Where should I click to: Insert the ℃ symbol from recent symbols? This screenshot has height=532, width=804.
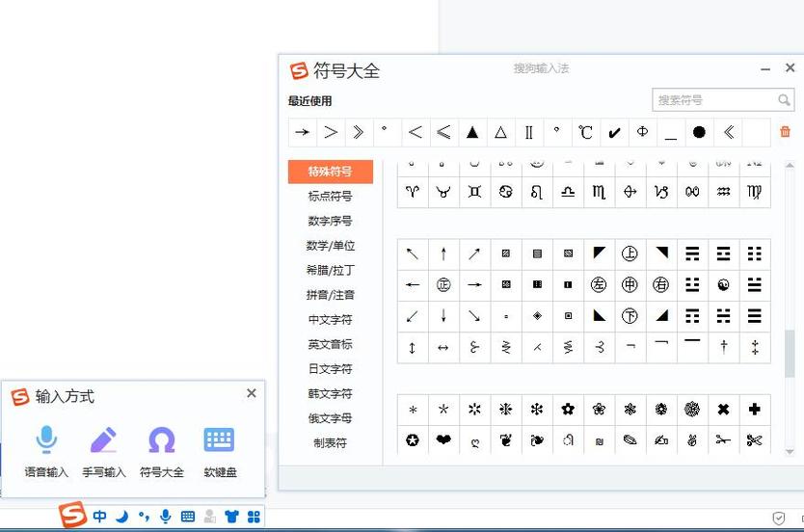pos(585,132)
